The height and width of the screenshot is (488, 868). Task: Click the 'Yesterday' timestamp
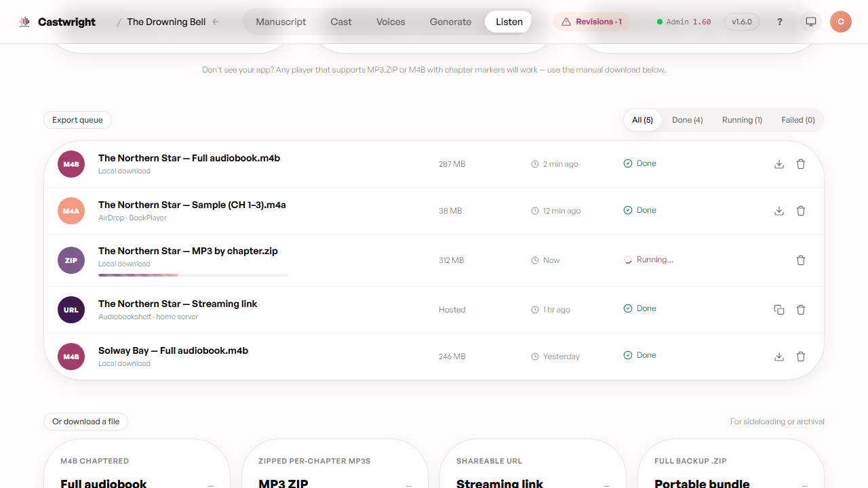(x=561, y=357)
